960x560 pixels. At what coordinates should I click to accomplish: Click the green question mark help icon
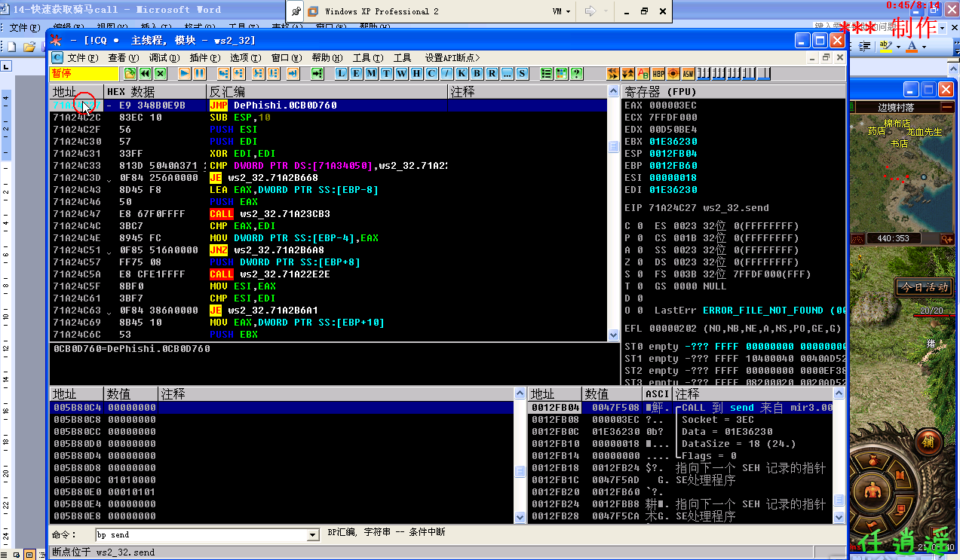577,73
